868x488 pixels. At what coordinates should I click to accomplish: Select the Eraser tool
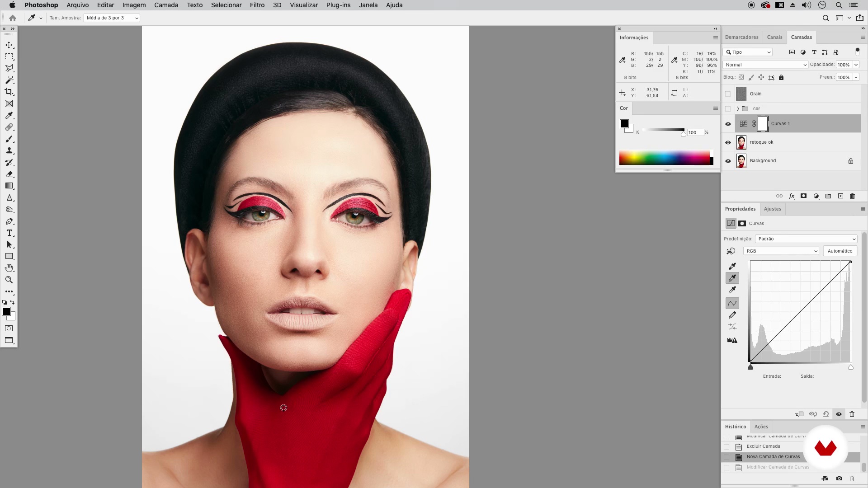click(x=9, y=174)
